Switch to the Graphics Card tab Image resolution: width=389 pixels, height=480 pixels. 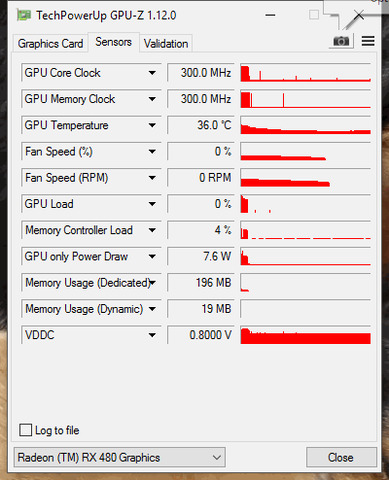pos(50,43)
